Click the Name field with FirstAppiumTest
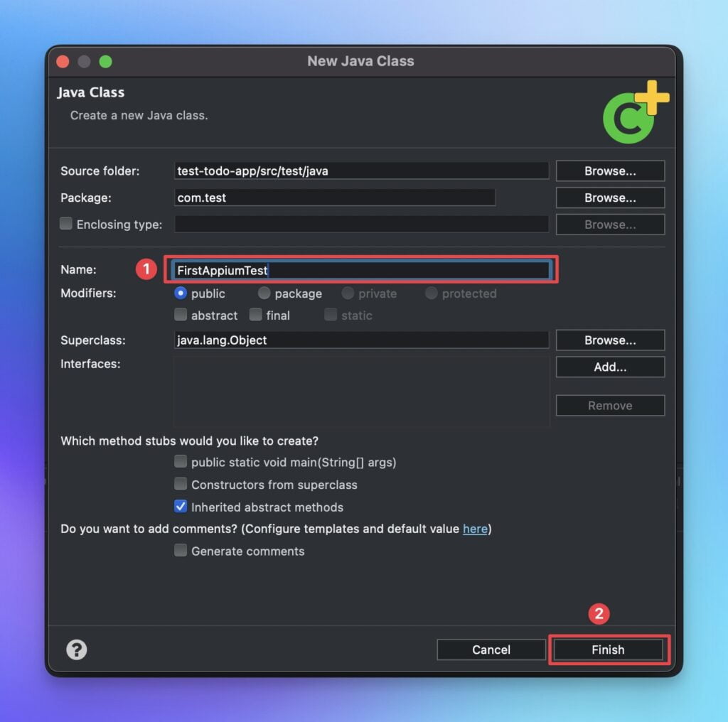This screenshot has width=728, height=722. click(x=361, y=270)
